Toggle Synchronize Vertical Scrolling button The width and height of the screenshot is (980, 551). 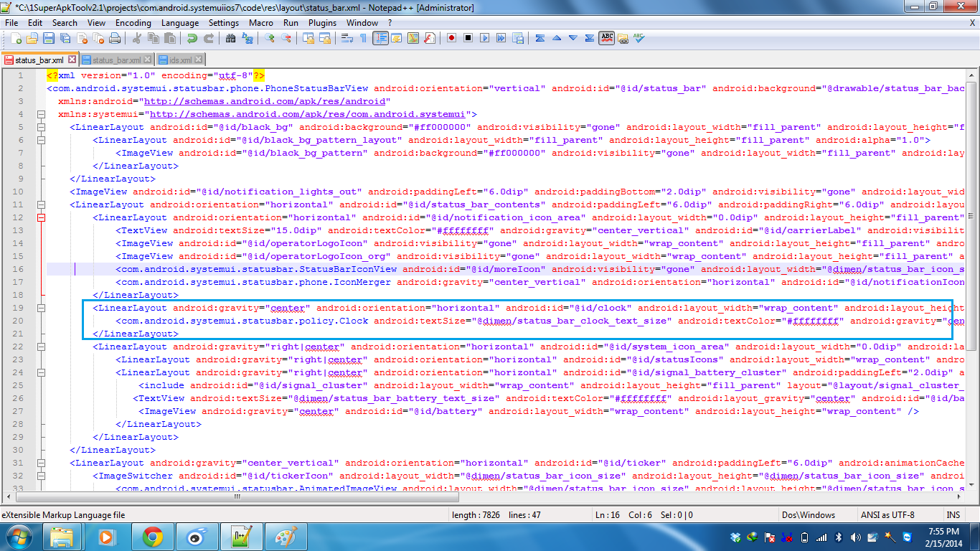pyautogui.click(x=308, y=38)
